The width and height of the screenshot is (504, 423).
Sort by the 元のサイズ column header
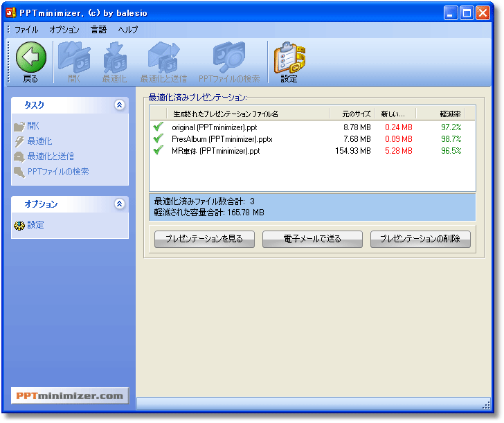coord(352,114)
